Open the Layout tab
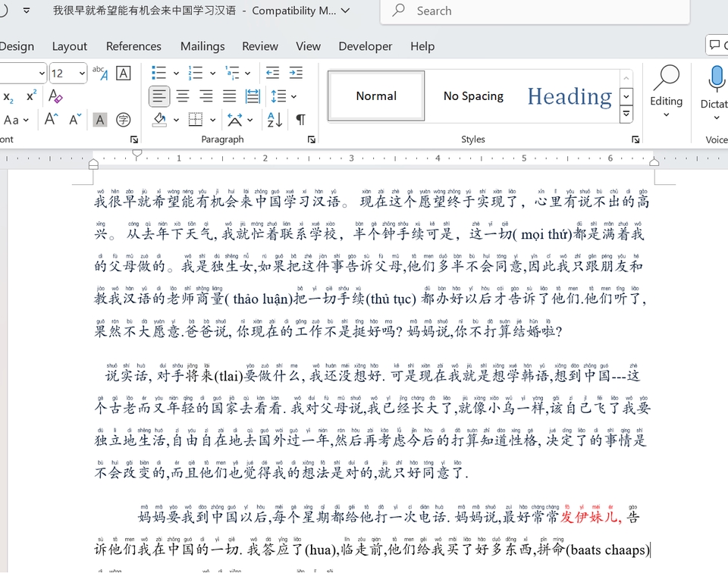728x573 pixels. tap(70, 46)
